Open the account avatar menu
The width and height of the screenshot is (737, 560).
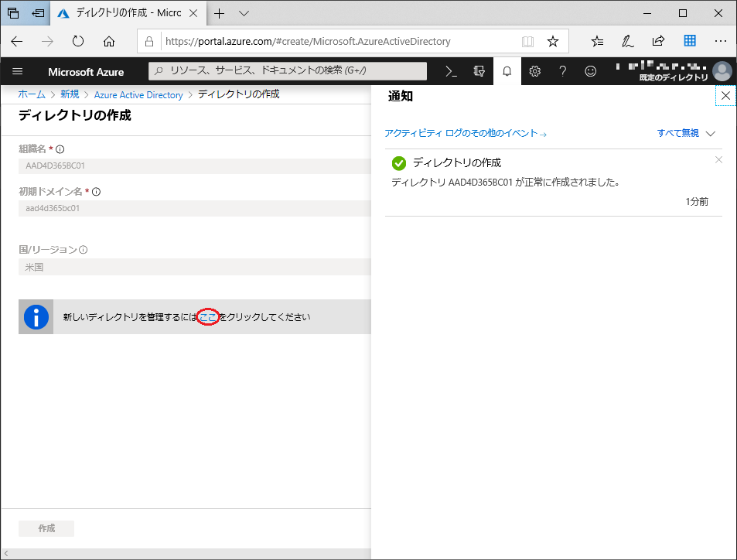(x=722, y=71)
